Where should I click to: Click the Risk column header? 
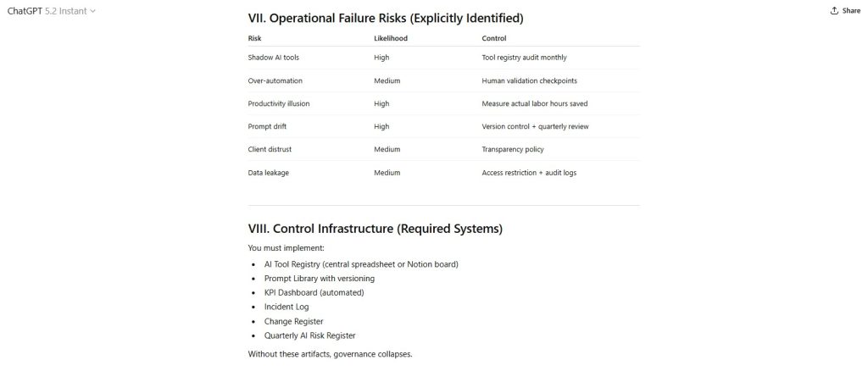(x=254, y=39)
